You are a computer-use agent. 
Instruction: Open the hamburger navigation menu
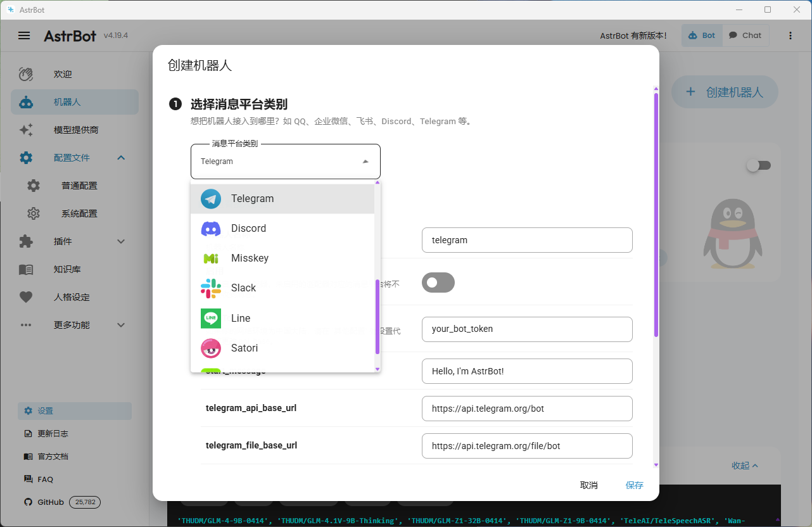(x=24, y=35)
